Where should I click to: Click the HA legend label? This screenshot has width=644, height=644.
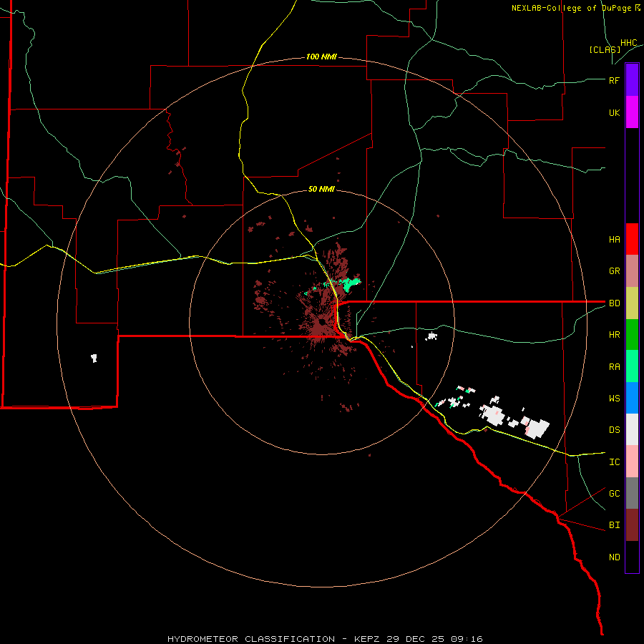pos(614,239)
